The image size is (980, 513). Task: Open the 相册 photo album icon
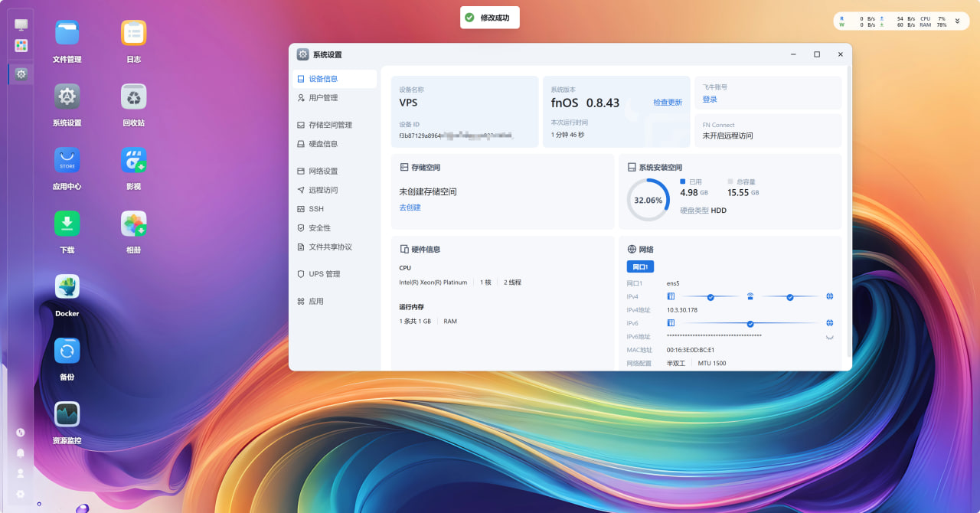(134, 224)
